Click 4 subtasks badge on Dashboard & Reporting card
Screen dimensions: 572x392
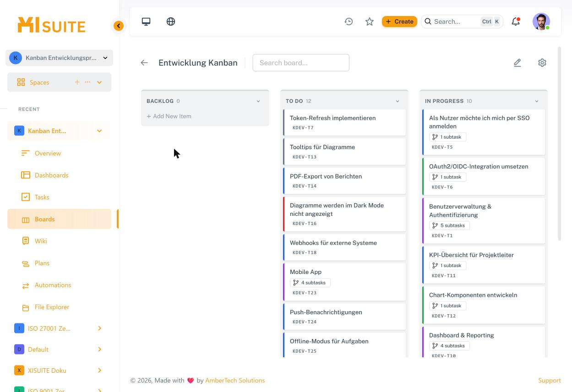click(x=449, y=346)
